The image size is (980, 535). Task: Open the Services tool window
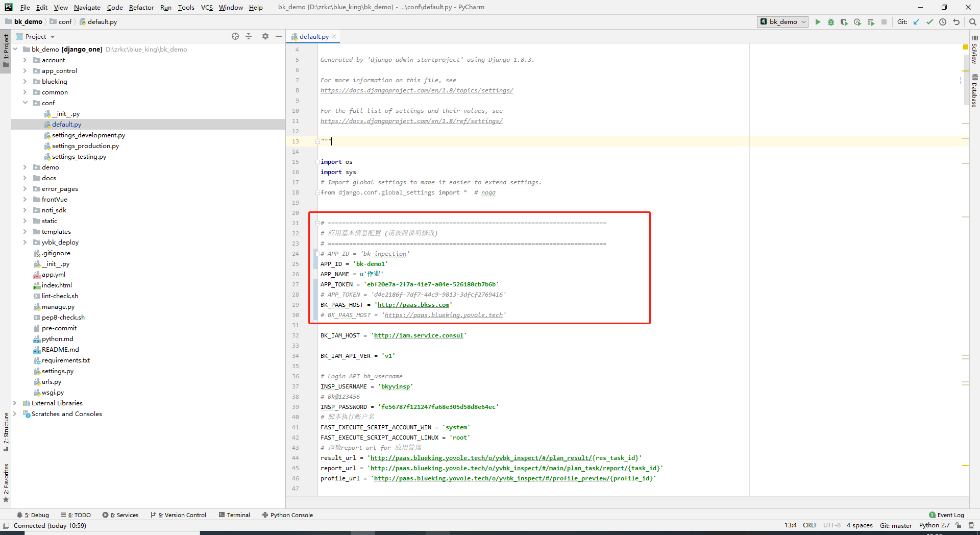coord(120,515)
